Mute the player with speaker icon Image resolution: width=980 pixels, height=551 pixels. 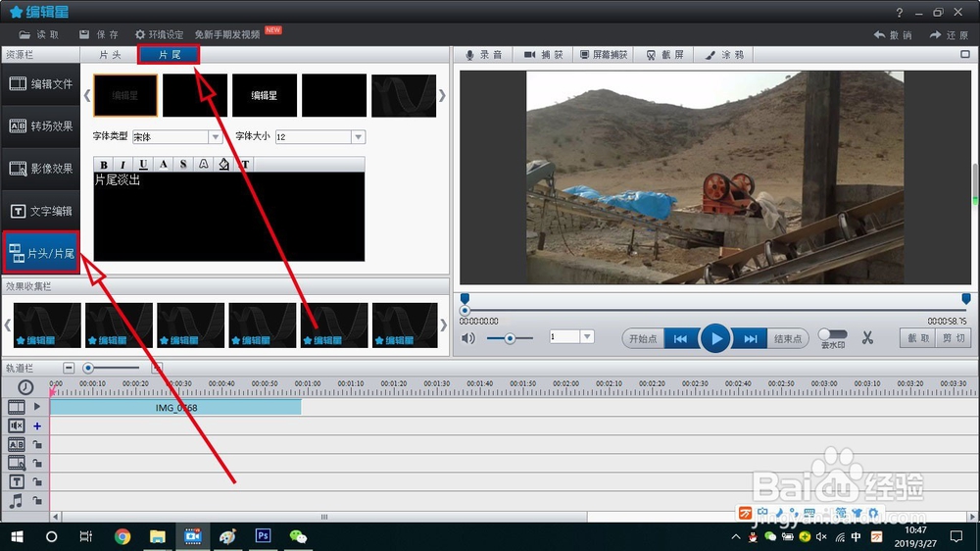pos(468,338)
